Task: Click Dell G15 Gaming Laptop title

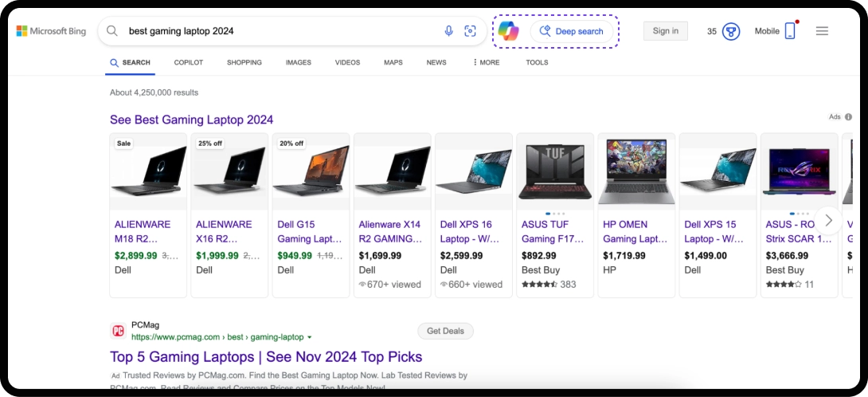Action: [310, 232]
